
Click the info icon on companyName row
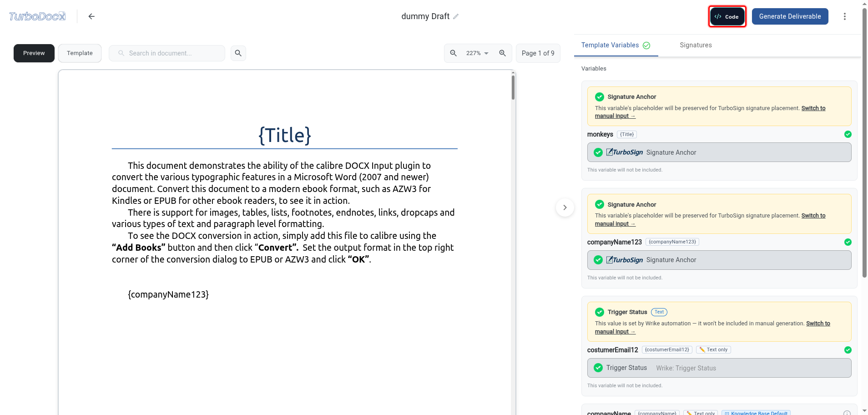pyautogui.click(x=847, y=413)
